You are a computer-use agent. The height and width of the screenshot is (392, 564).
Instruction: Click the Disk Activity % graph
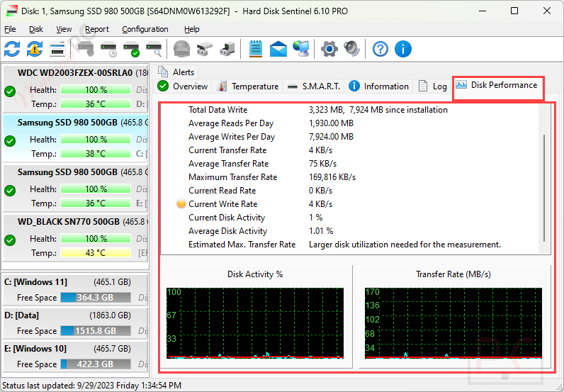click(x=255, y=323)
